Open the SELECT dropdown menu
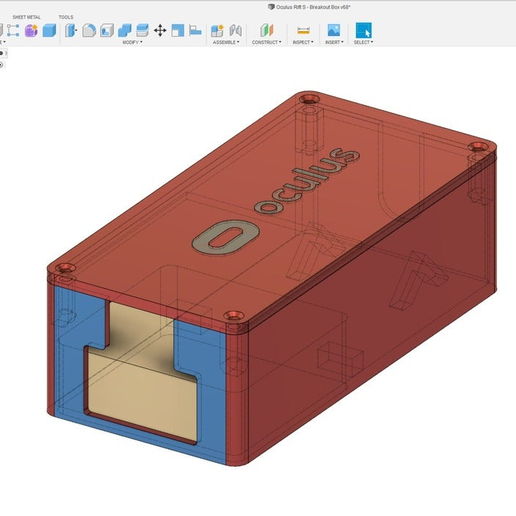The image size is (516, 516). click(x=363, y=42)
